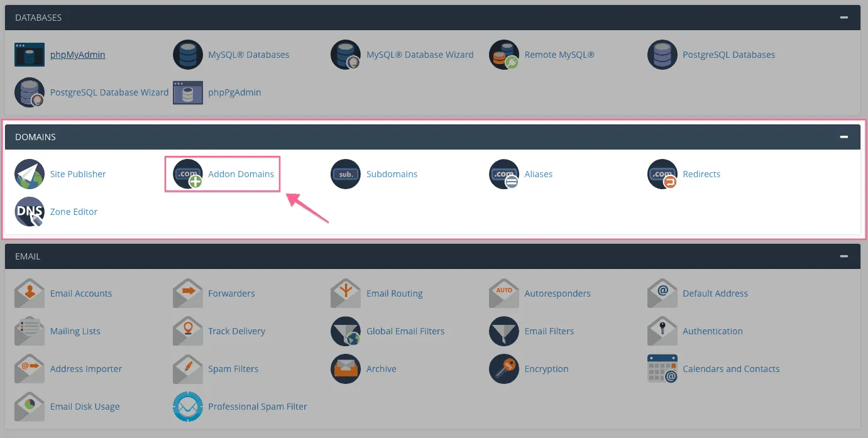Open the phpPgAdmin icon

[x=188, y=92]
